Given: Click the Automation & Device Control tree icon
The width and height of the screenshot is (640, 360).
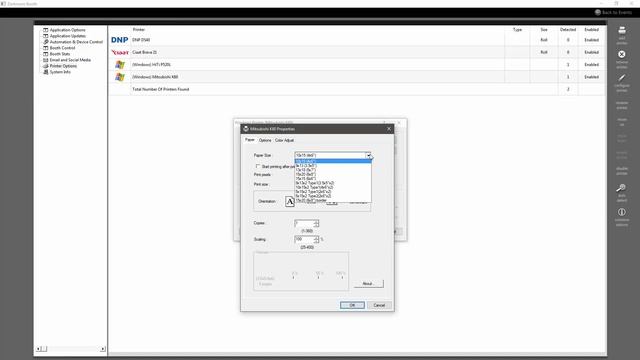Looking at the screenshot, I should [46, 42].
